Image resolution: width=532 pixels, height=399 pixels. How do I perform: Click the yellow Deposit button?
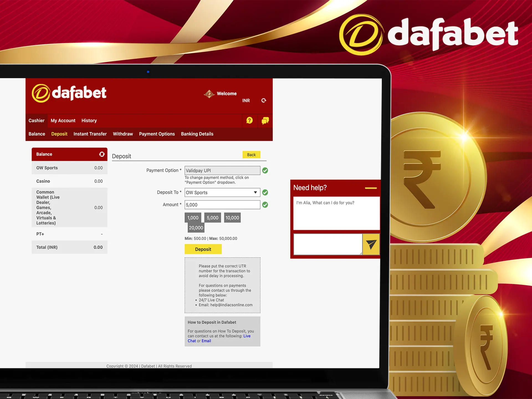(x=203, y=249)
